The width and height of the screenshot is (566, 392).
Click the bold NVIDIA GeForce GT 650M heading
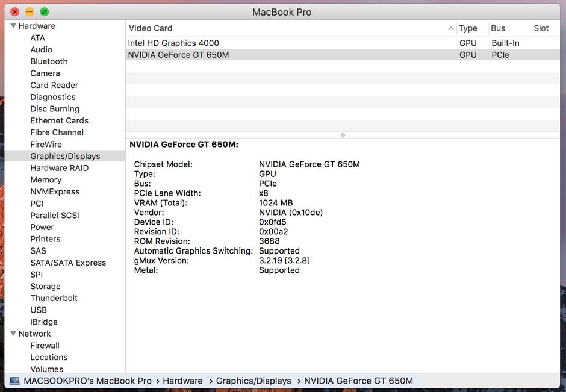point(184,145)
